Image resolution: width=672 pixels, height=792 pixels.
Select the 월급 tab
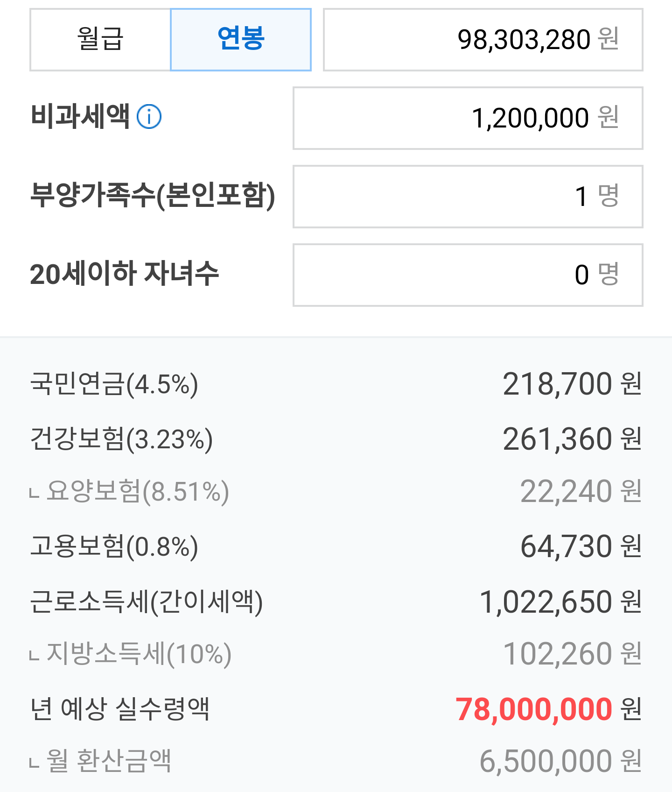[x=100, y=40]
